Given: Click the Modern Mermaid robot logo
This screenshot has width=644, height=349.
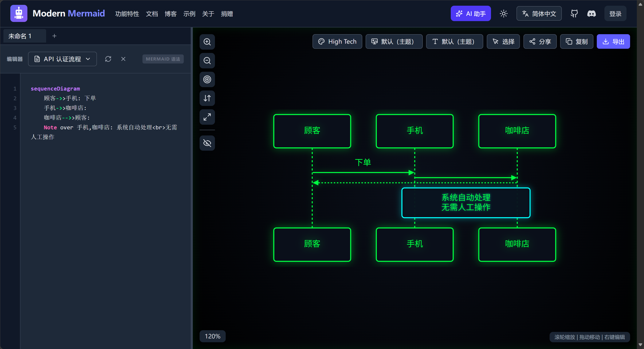Looking at the screenshot, I should (x=19, y=14).
